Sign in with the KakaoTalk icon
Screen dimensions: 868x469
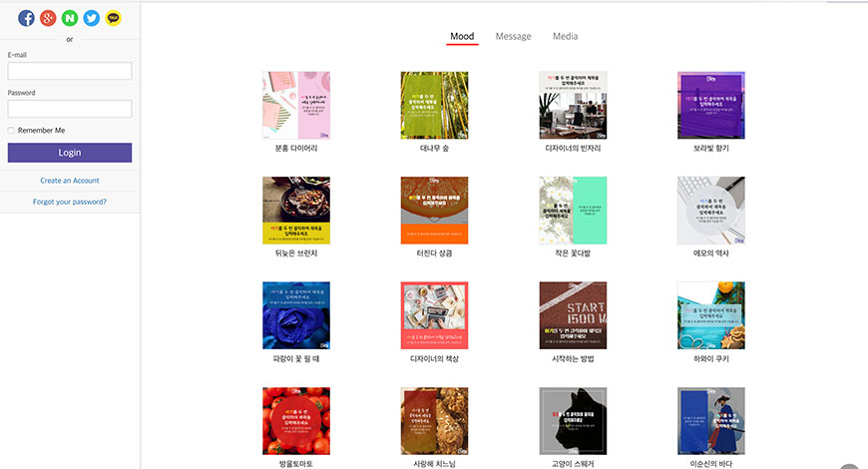click(114, 18)
